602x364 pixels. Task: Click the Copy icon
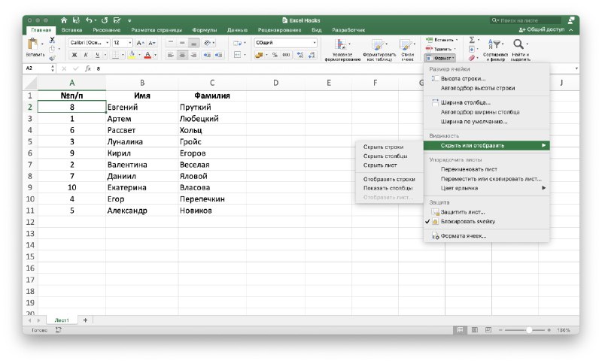(x=52, y=49)
